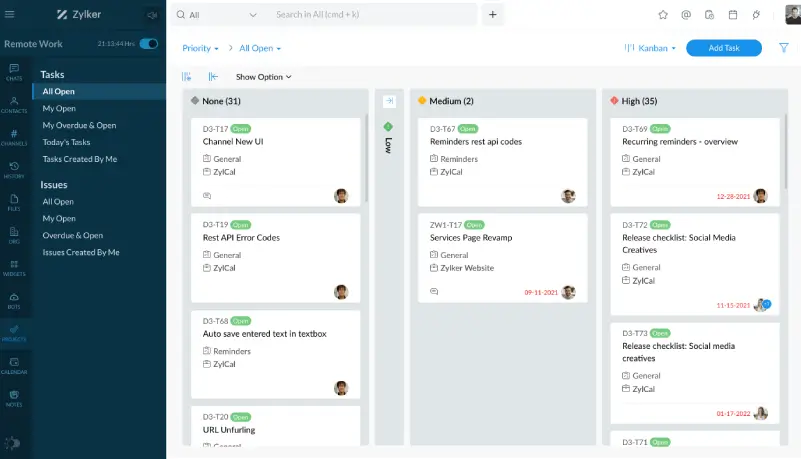This screenshot has height=459, width=801.
Task: Click the Add Task button
Action: click(x=723, y=48)
